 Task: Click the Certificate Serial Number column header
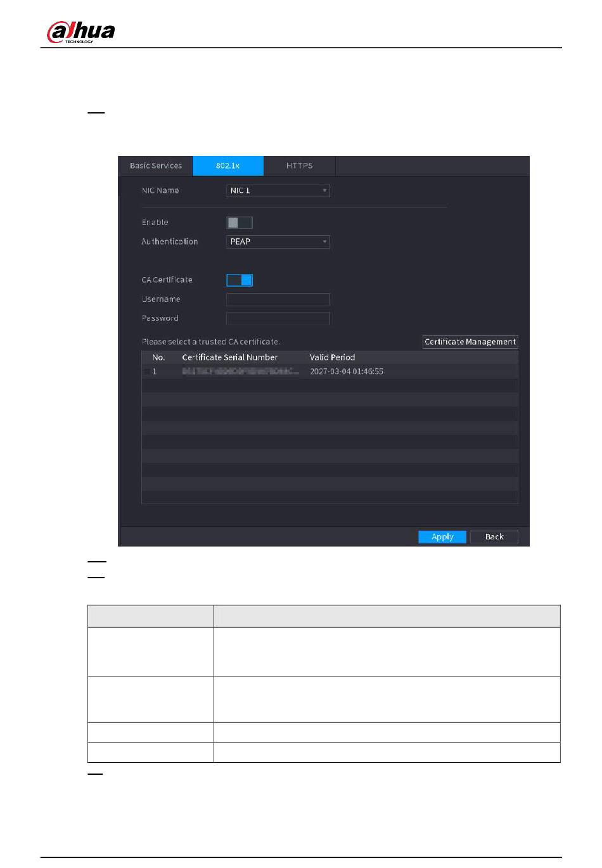229,358
